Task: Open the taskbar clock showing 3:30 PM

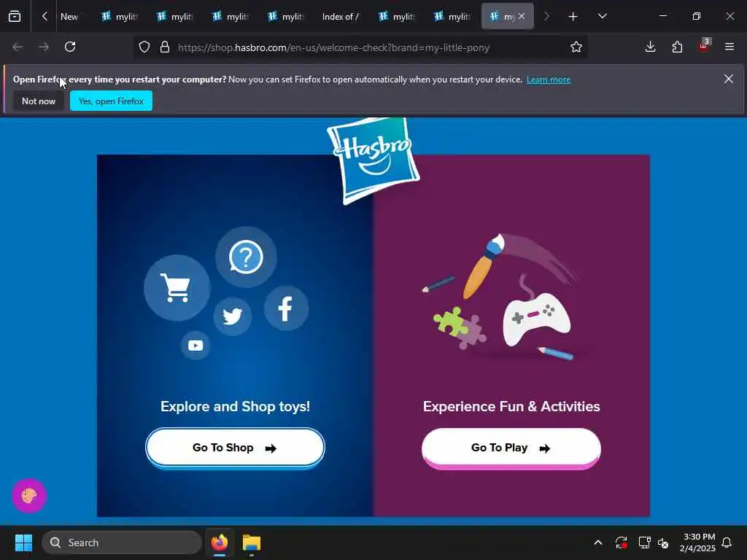Action: coord(698,542)
